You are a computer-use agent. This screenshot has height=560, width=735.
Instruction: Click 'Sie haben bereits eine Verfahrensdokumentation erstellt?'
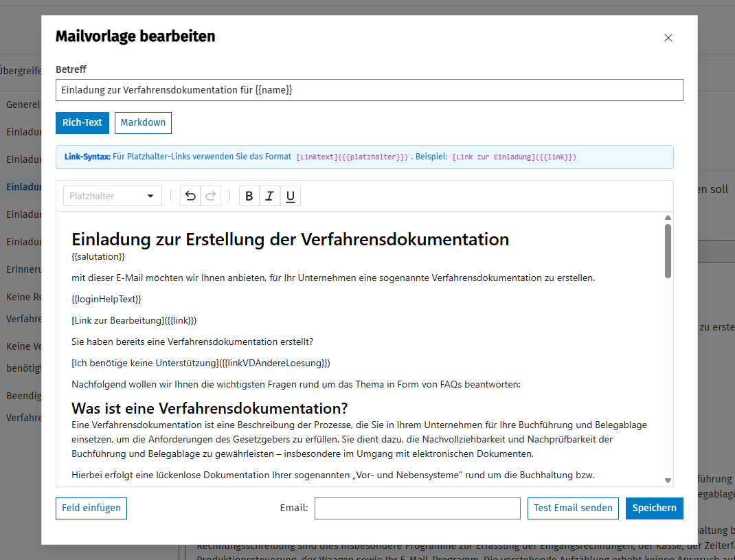pyautogui.click(x=192, y=342)
